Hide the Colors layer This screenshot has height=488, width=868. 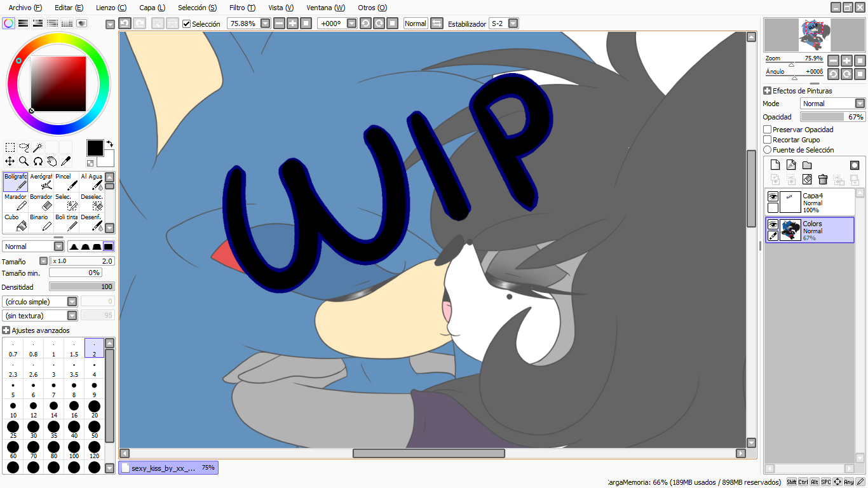coord(773,224)
